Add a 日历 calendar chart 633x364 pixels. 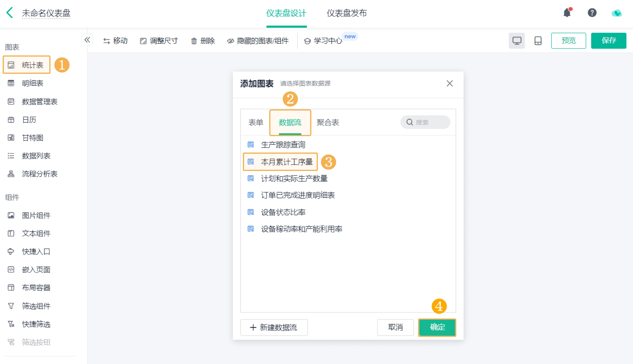click(x=29, y=120)
